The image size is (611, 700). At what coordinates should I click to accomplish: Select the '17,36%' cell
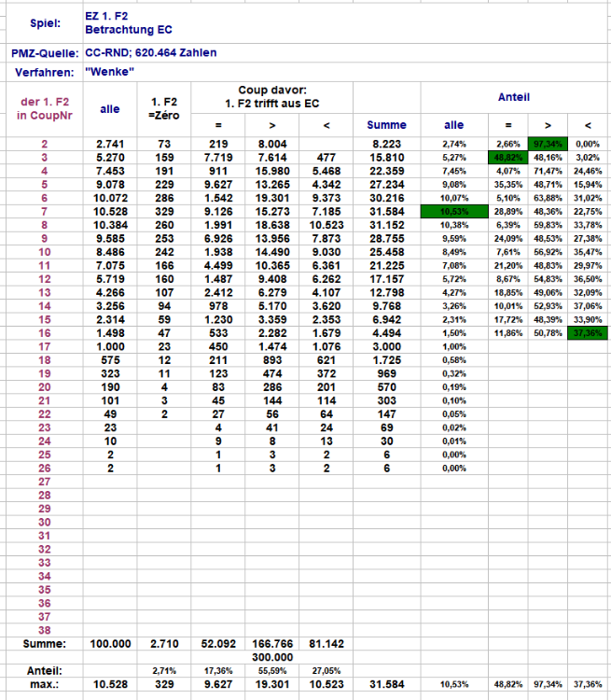point(218,671)
